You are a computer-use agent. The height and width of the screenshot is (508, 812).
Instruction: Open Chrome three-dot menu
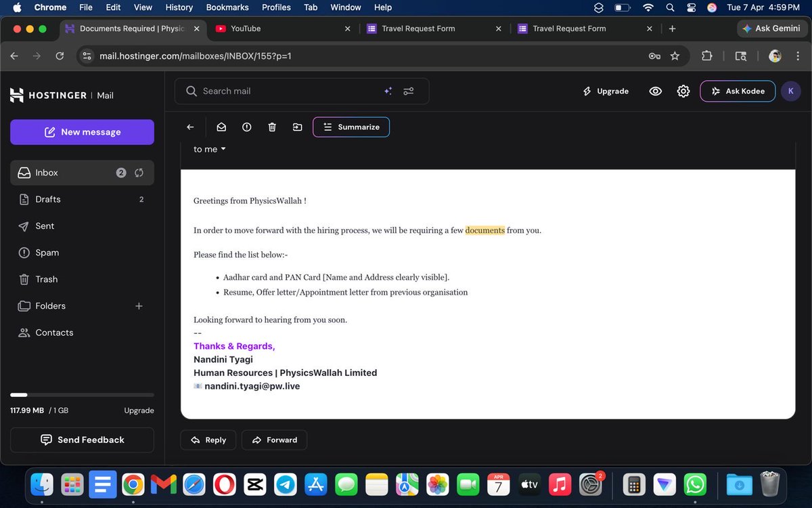tap(798, 56)
